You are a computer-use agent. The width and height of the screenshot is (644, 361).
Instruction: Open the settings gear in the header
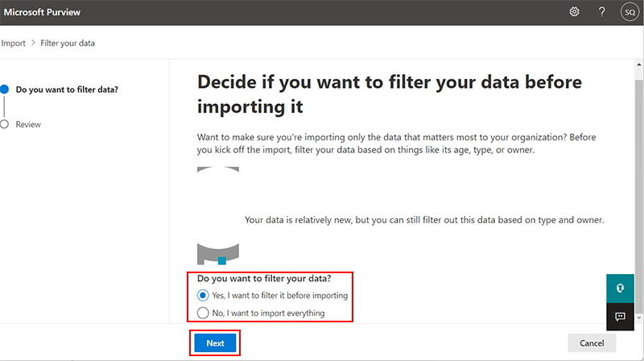pyautogui.click(x=575, y=12)
